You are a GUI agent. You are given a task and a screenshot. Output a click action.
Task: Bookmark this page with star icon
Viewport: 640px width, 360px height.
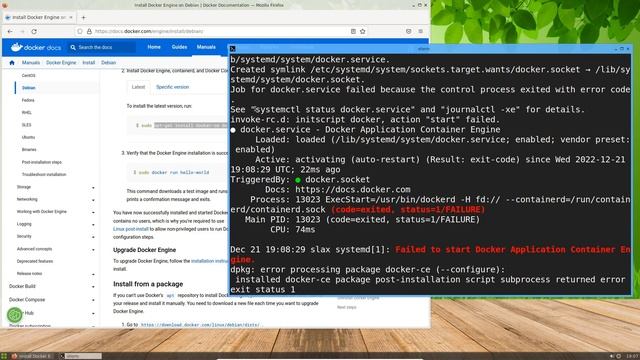pyautogui.click(x=362, y=31)
